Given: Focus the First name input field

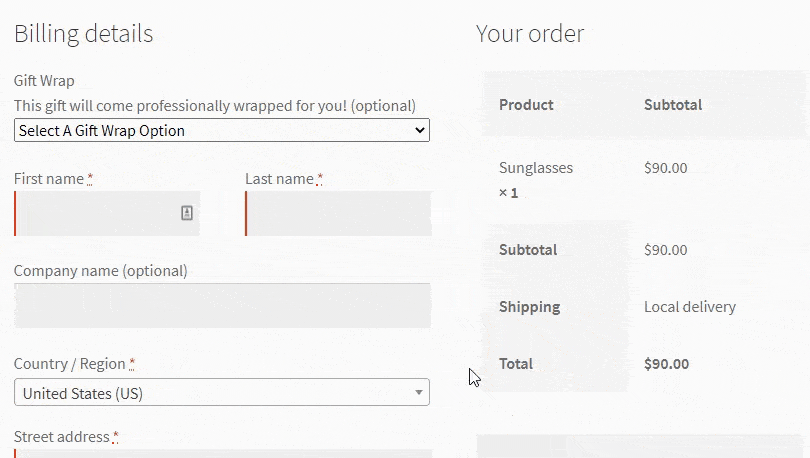Looking at the screenshot, I should tap(107, 213).
